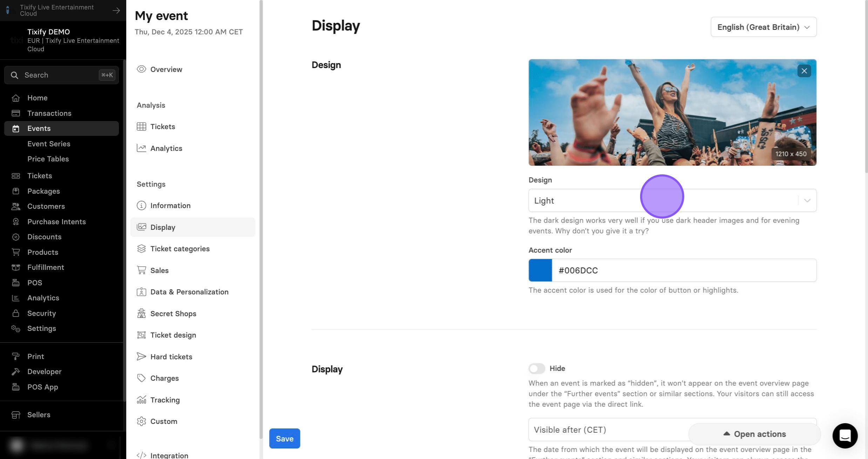Click the Overview eye icon
The image size is (868, 459).
pyautogui.click(x=141, y=69)
